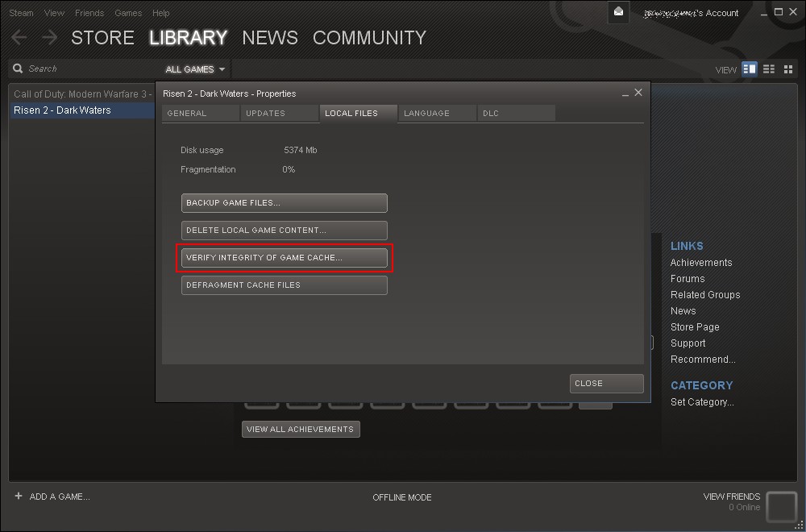This screenshot has width=806, height=532.
Task: Switch to the UPDATES tab
Action: [x=280, y=114]
